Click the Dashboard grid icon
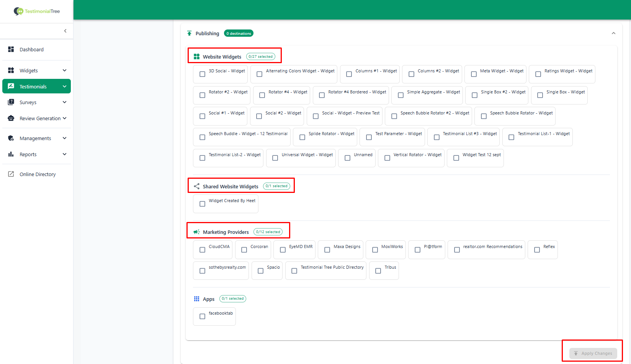The height and width of the screenshot is (364, 631). (11, 49)
